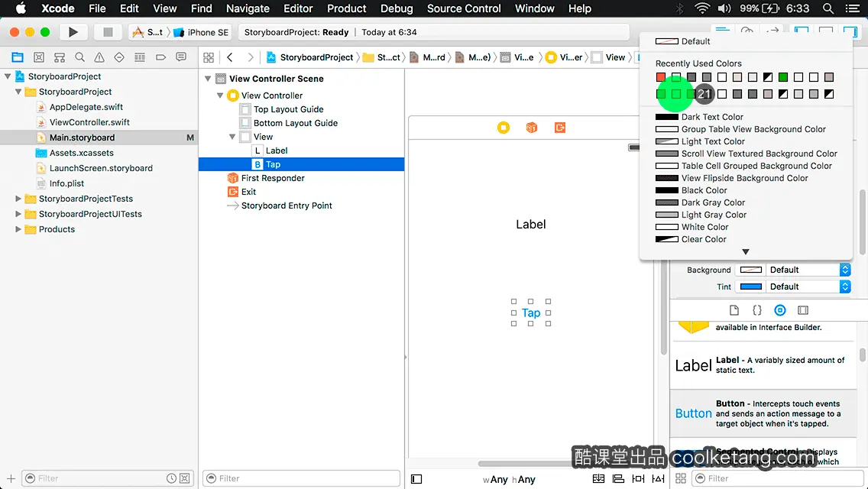Open Spotlight search in menu bar
868x489 pixels.
[828, 8]
